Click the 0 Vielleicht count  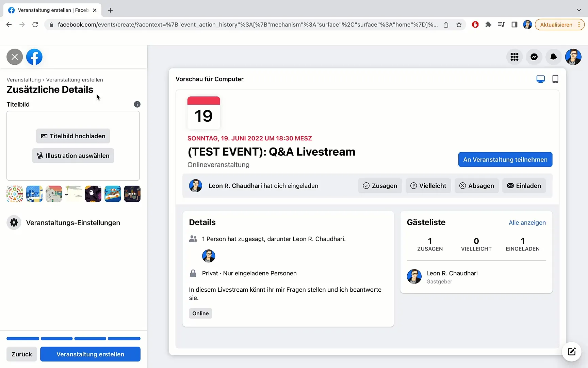click(476, 244)
